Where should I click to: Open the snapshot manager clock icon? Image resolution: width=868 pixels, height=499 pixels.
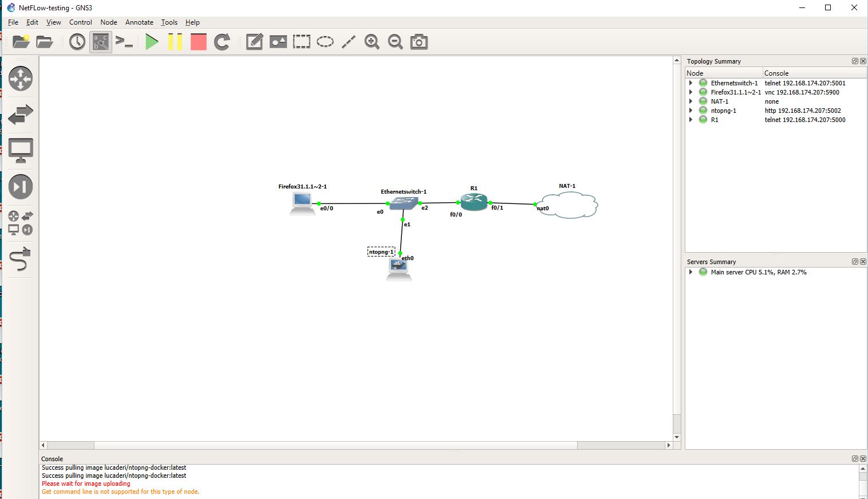point(77,42)
